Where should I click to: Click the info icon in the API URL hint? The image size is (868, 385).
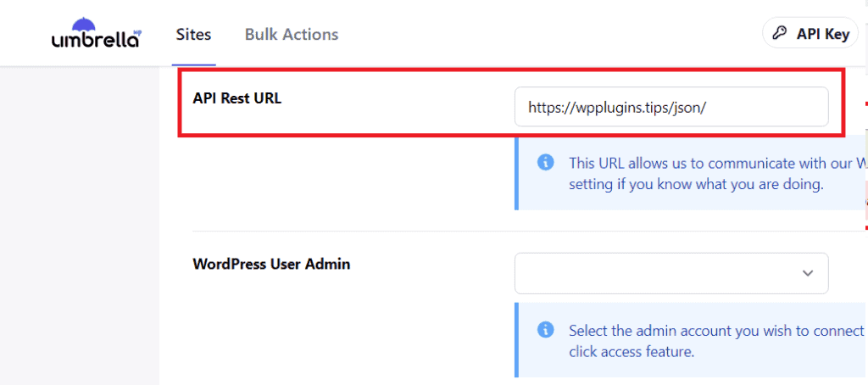click(x=545, y=162)
